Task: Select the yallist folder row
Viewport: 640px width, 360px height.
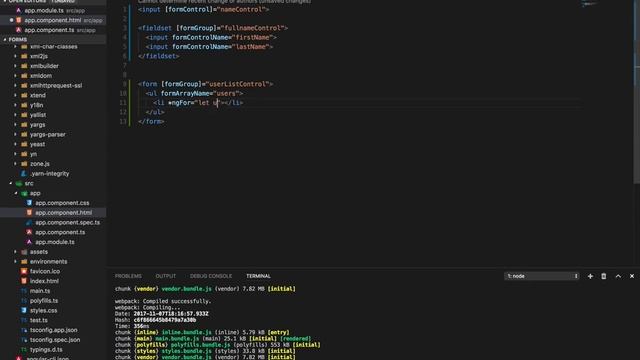Action: [53, 115]
